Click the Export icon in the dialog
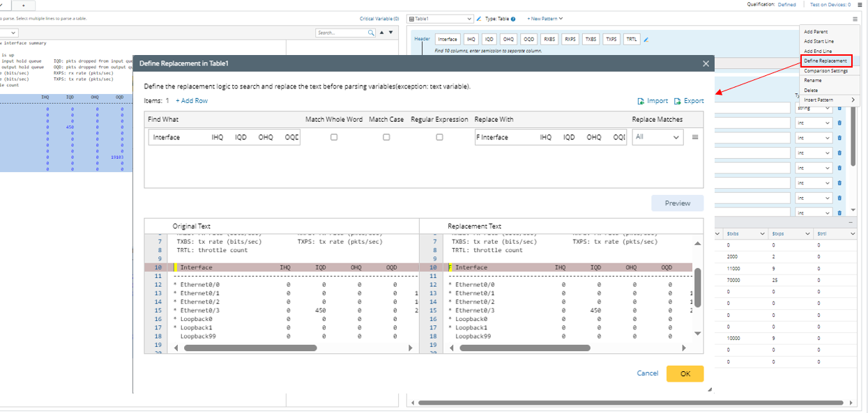The image size is (868, 413). click(x=677, y=101)
